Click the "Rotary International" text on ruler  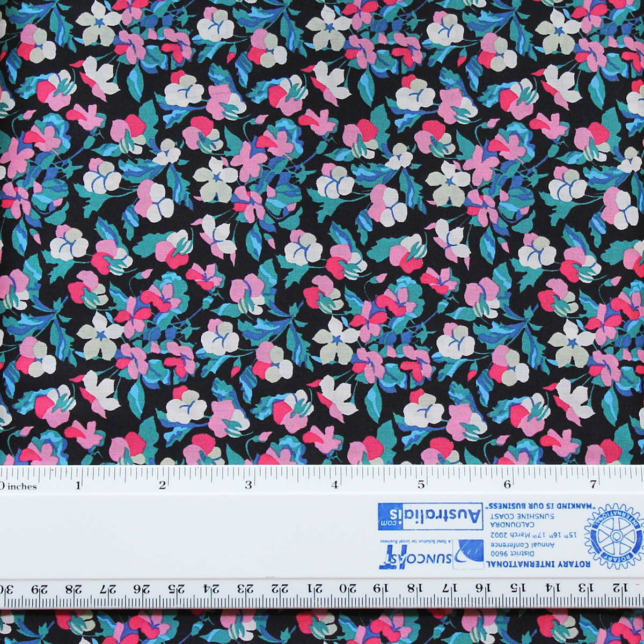pos(538,564)
